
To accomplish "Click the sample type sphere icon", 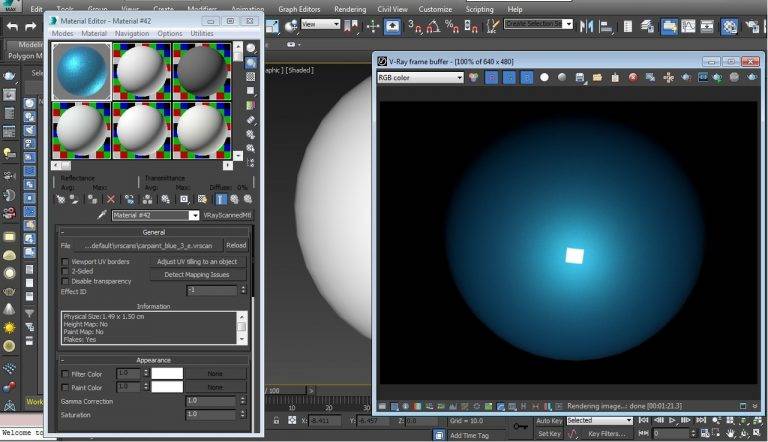I will pos(251,48).
